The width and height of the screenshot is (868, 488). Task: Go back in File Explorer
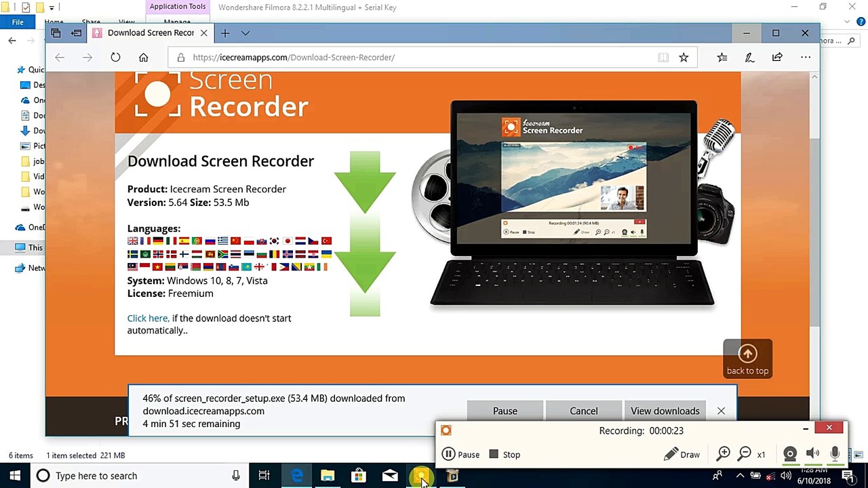[x=12, y=41]
